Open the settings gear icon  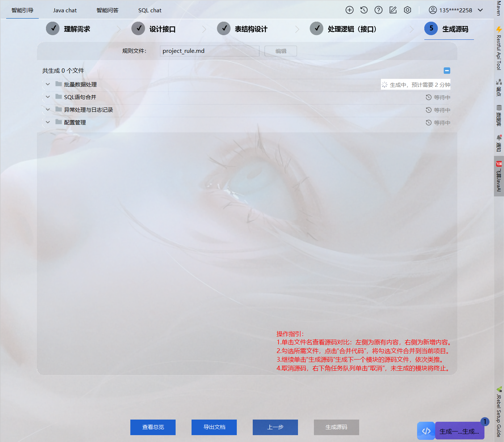coord(407,10)
